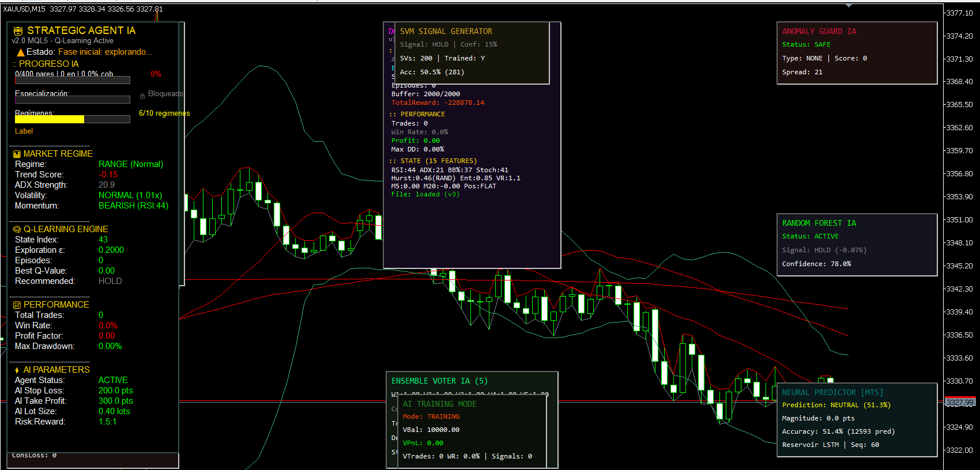
Task: Select the SVM Signal Generator panel title
Action: tap(446, 32)
